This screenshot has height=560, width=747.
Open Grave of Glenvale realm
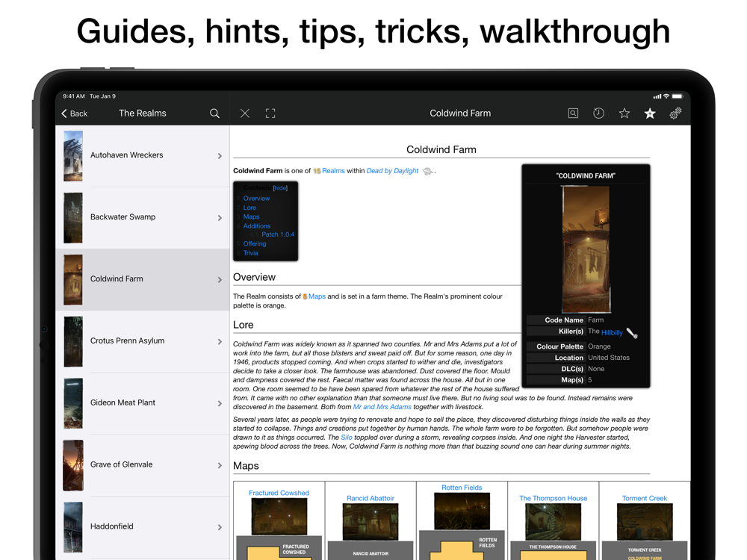pos(143,465)
